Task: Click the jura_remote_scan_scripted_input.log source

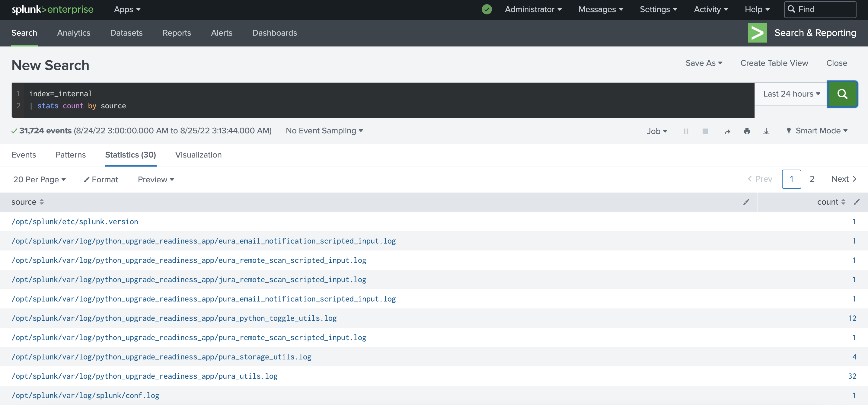Action: 189,280
